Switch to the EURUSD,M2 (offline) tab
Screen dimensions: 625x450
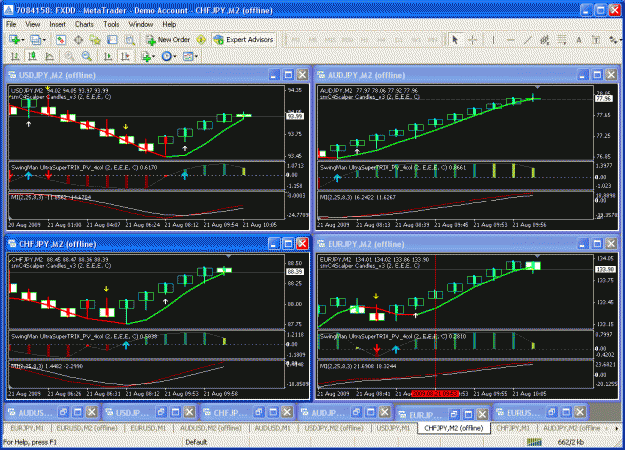(87, 428)
